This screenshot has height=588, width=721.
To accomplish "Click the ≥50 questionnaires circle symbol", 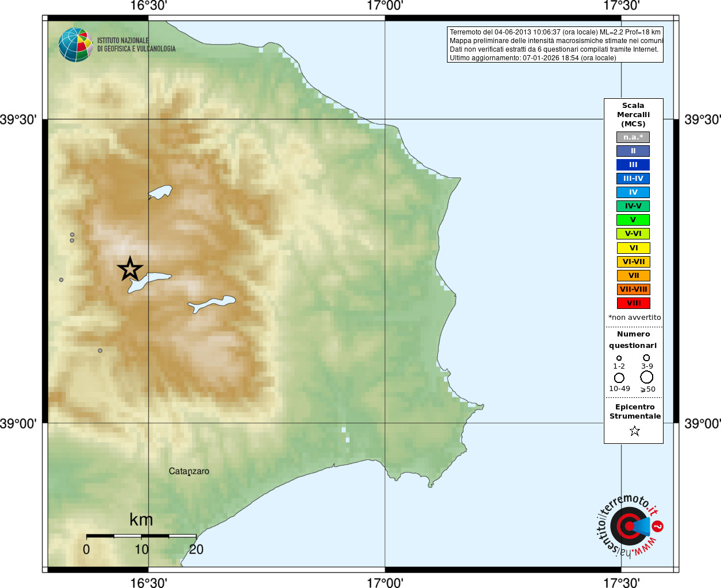I will (647, 377).
